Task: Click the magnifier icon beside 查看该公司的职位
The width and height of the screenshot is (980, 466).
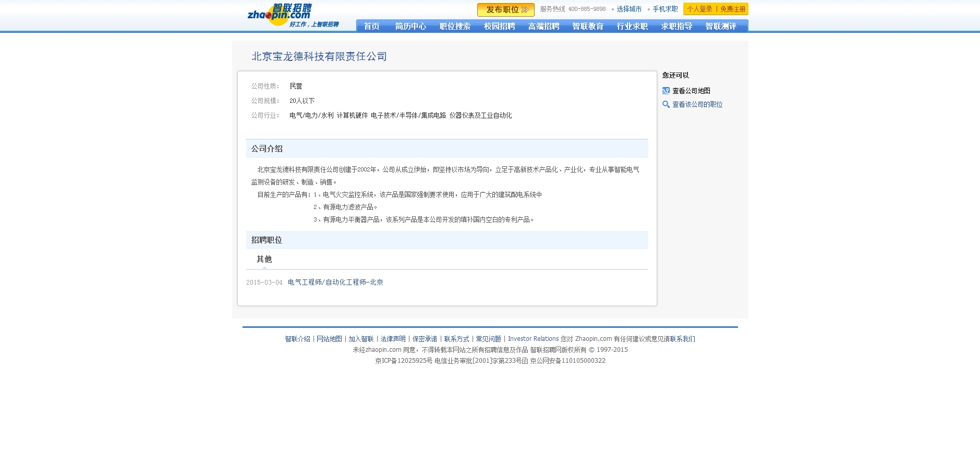Action: (x=666, y=104)
